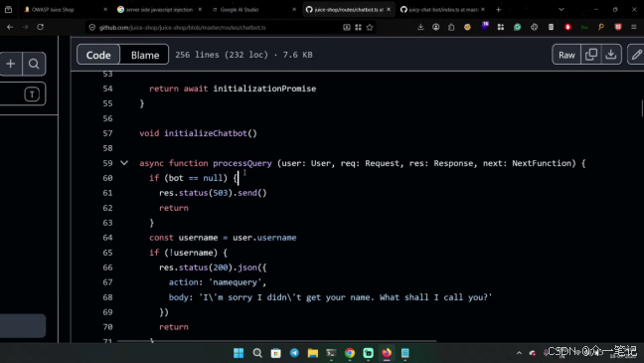The height and width of the screenshot is (363, 644).
Task: Close the Google AI Studio tab
Action: [294, 10]
